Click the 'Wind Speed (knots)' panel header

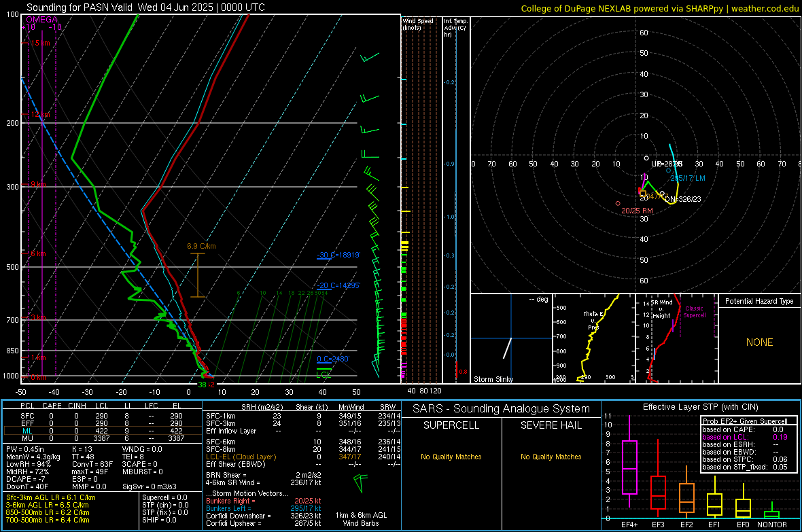click(417, 24)
